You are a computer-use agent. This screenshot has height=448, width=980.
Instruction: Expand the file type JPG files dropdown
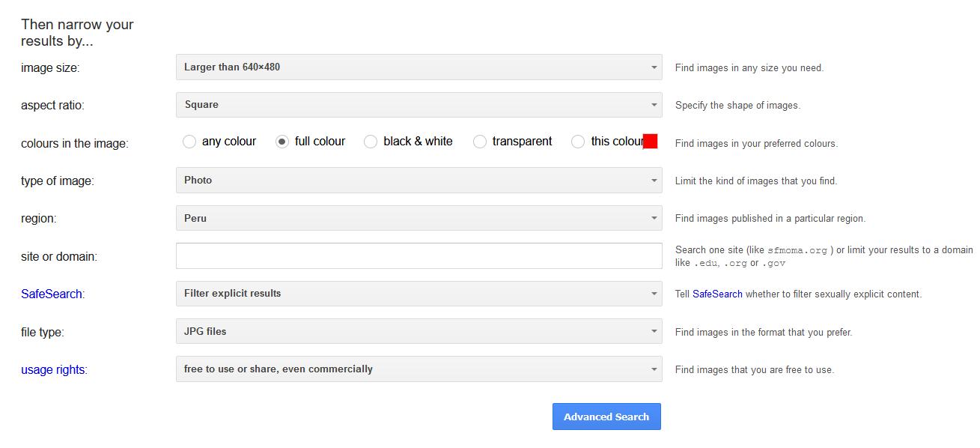(419, 331)
